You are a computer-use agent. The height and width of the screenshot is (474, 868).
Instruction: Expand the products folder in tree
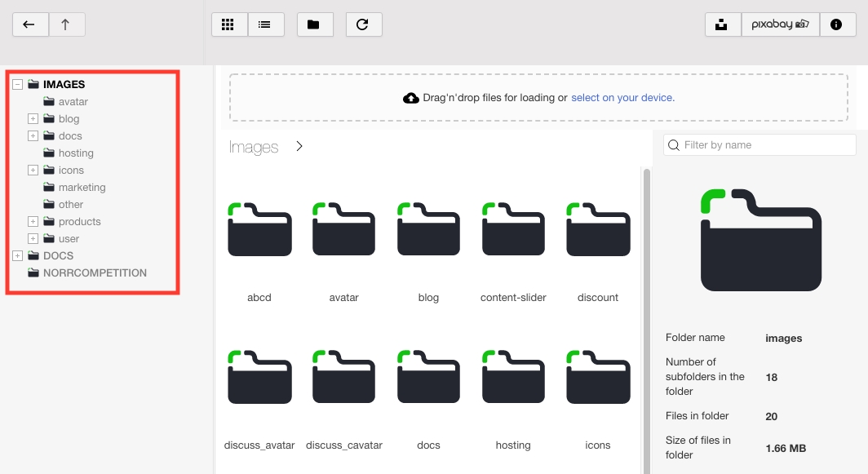[x=33, y=221]
